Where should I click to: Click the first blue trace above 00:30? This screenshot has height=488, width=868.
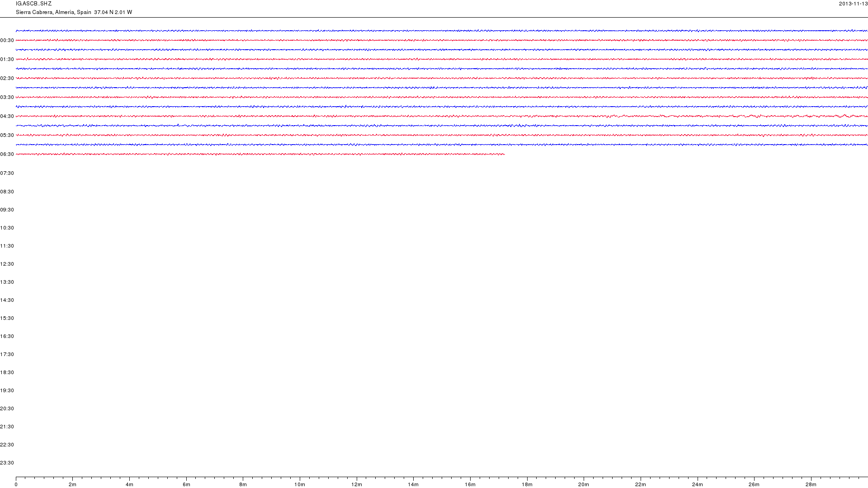(x=442, y=31)
